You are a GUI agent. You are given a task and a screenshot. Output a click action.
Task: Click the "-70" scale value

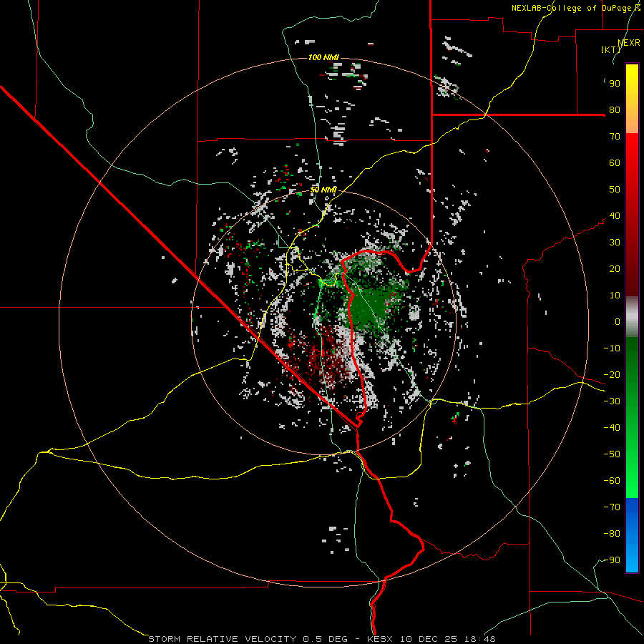pos(612,507)
